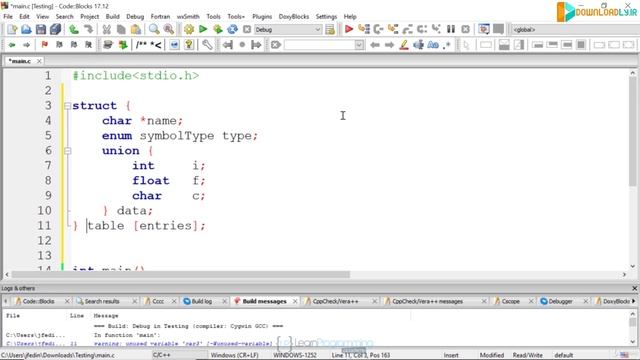Viewport: 640px width, 360px height.
Task: Click the Save all files icon
Action: click(x=55, y=29)
